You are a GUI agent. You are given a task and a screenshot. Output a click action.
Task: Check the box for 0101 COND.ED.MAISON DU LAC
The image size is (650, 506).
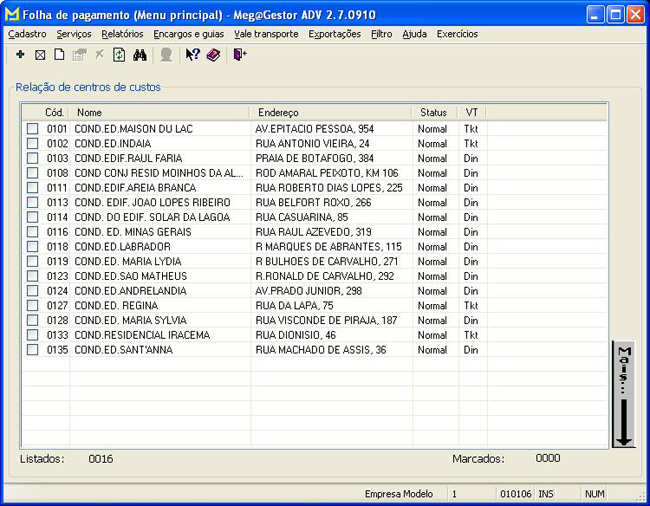[32, 128]
